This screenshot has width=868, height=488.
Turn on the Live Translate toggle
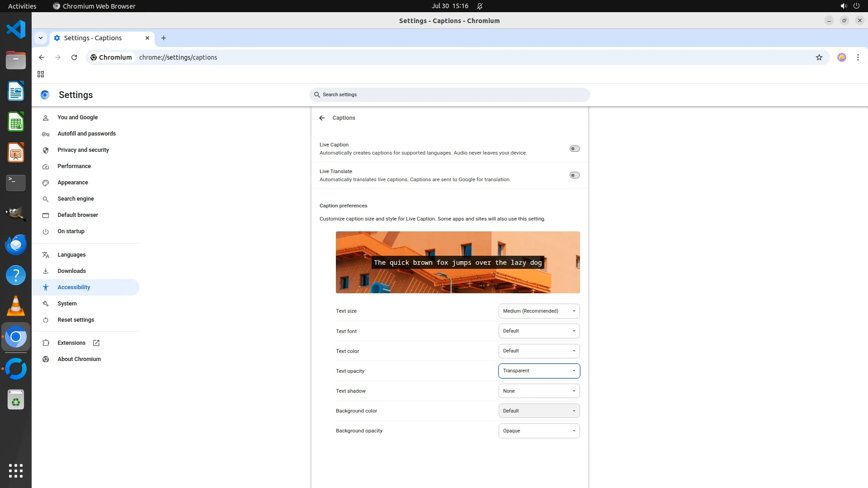coord(574,175)
